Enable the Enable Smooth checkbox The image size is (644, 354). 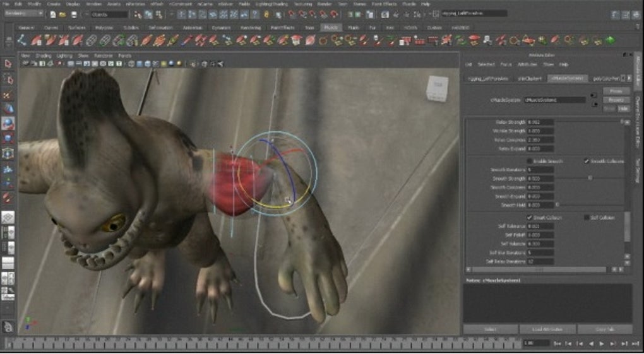pos(530,161)
